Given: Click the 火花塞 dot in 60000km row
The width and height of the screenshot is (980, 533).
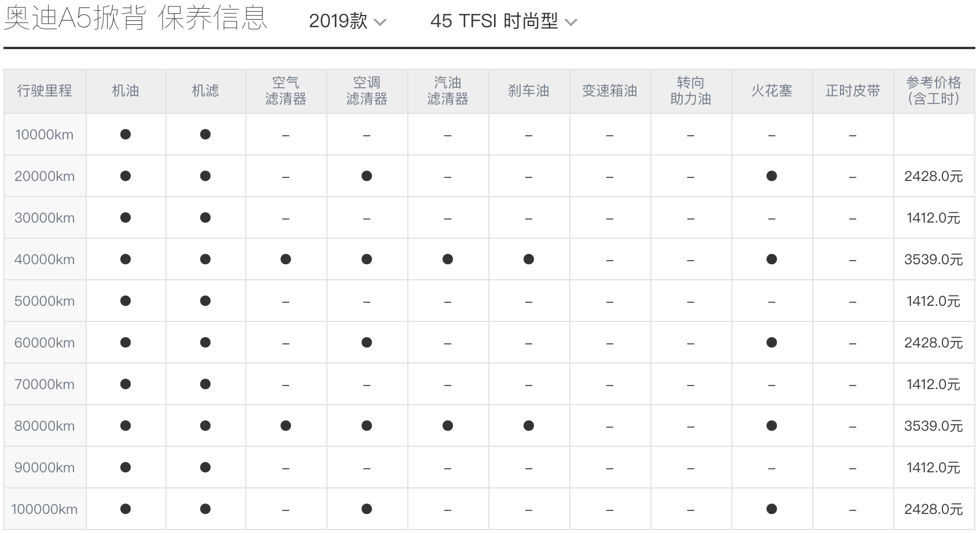Looking at the screenshot, I should (772, 343).
